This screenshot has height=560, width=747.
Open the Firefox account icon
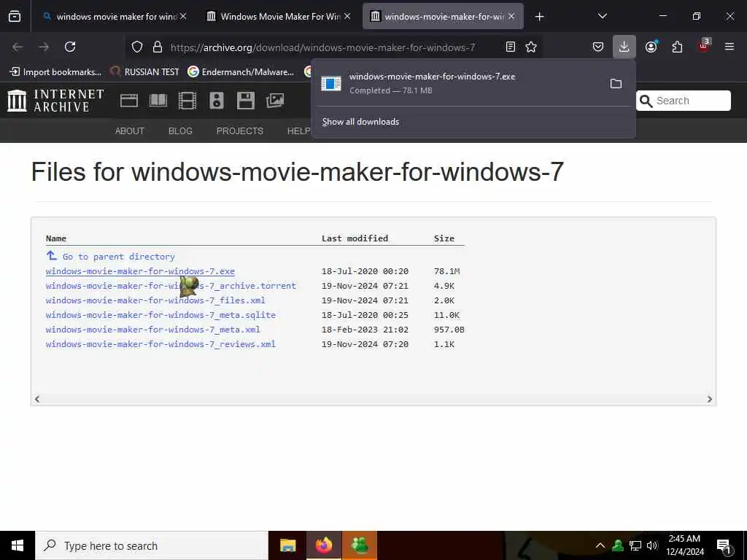pos(651,47)
